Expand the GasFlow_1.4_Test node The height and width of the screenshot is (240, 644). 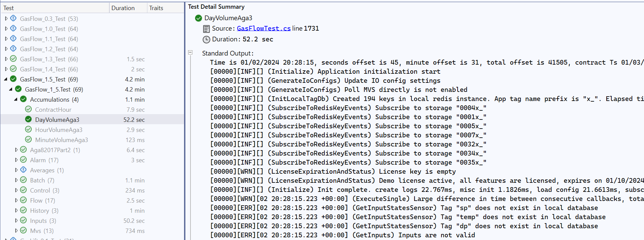[x=6, y=69]
